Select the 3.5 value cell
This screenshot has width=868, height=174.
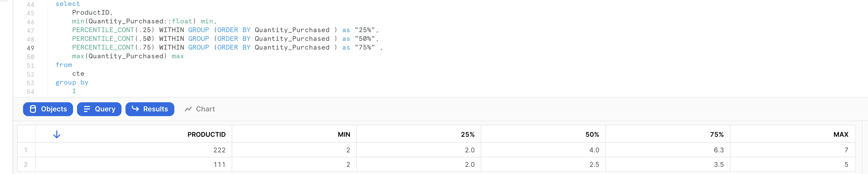tap(718, 164)
